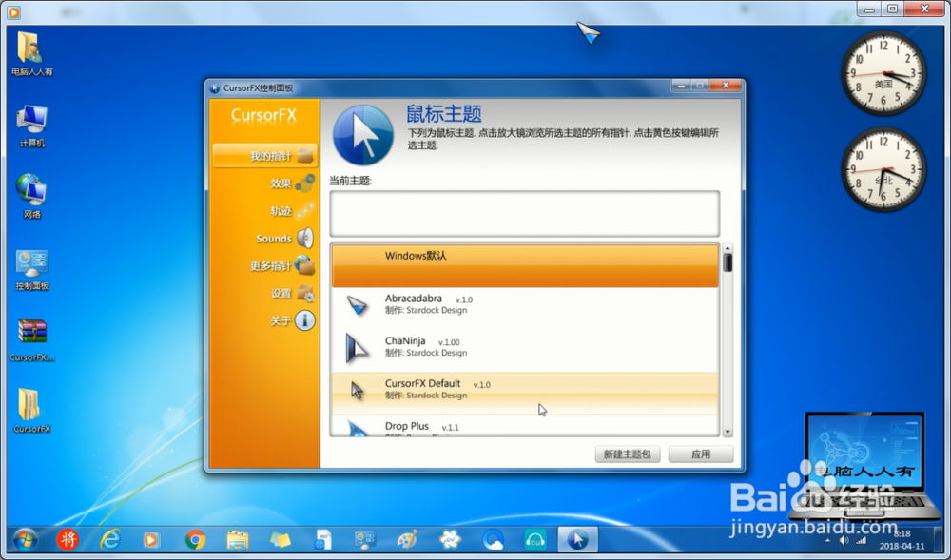Click the 美国 clock gadget
Screen dimensions: 951x560
(x=883, y=73)
